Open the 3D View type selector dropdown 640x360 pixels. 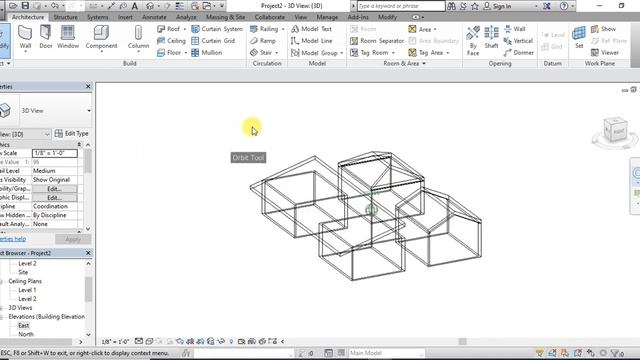(x=89, y=111)
